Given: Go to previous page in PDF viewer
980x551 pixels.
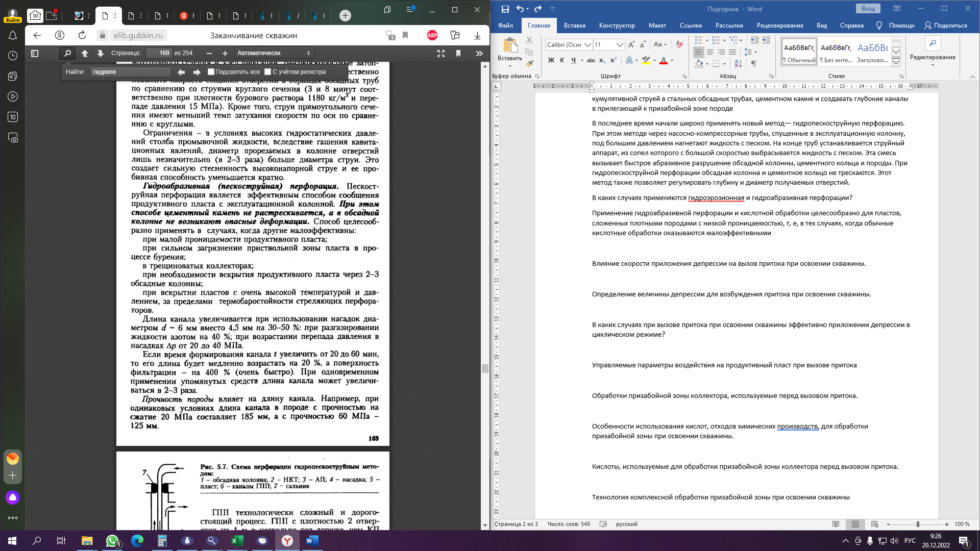Looking at the screenshot, I should pyautogui.click(x=85, y=53).
